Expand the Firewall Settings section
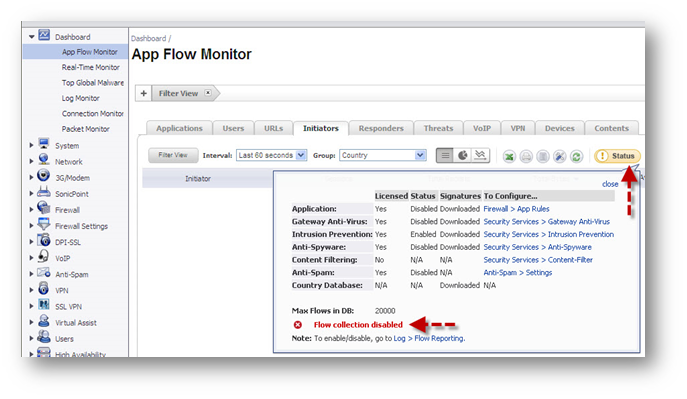 pos(31,226)
